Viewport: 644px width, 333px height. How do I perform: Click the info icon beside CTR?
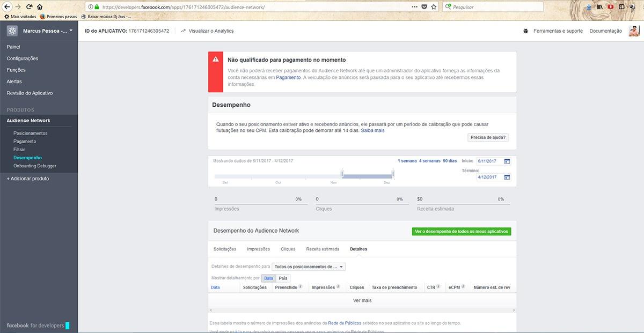coord(438,287)
